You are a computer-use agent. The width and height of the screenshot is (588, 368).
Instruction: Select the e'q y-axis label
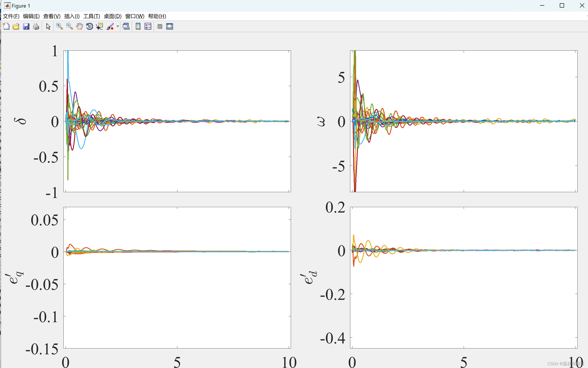[14, 278]
